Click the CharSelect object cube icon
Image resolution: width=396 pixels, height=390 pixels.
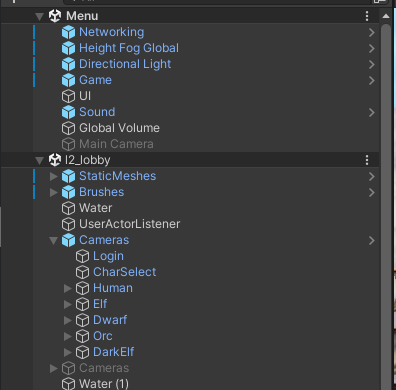coord(82,272)
